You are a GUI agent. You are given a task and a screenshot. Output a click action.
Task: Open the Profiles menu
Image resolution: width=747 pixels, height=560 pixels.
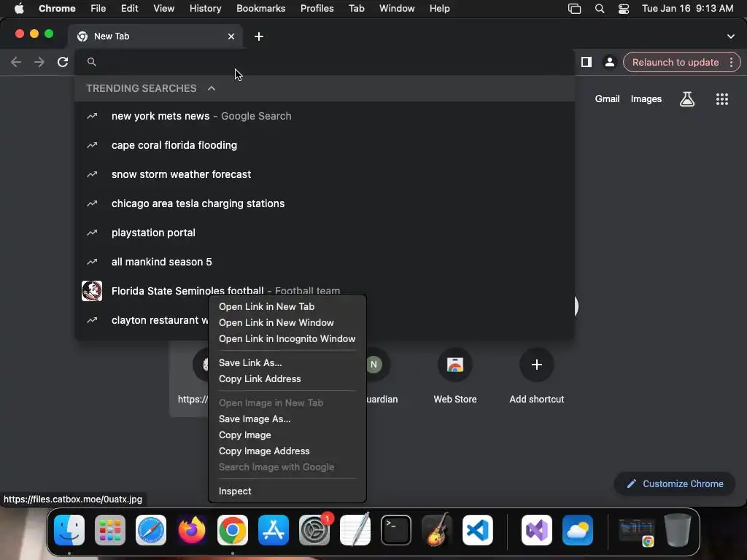point(317,9)
